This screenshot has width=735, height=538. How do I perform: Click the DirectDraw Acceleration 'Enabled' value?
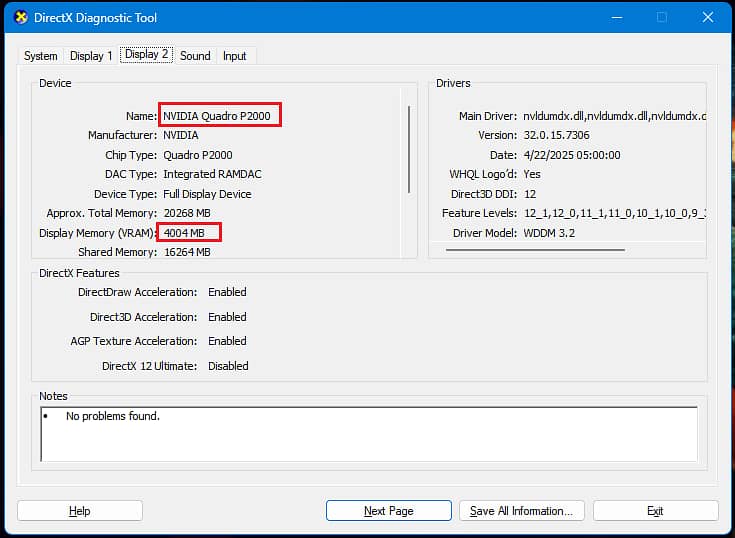[227, 292]
